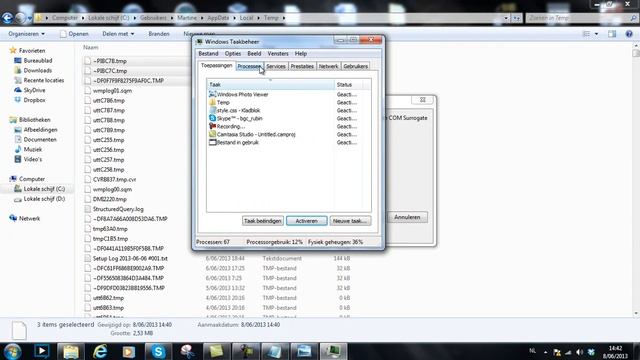640x360 pixels.
Task: Open Recente locaties in the sidebar
Action: (x=39, y=80)
